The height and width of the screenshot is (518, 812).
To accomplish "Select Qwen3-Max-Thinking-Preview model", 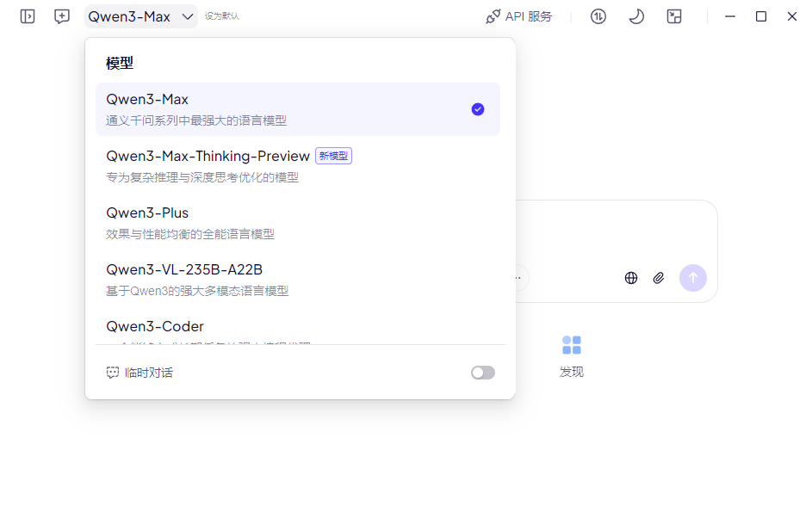I will [x=208, y=157].
